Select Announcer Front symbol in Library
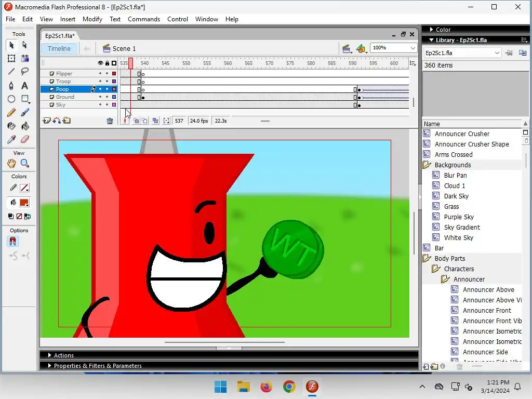Screen dimensions: 532x399 pyautogui.click(x=487, y=311)
